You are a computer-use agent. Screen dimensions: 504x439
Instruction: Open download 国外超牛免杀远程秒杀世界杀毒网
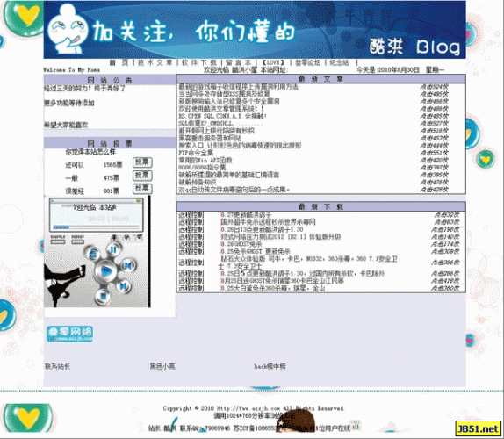pos(268,222)
